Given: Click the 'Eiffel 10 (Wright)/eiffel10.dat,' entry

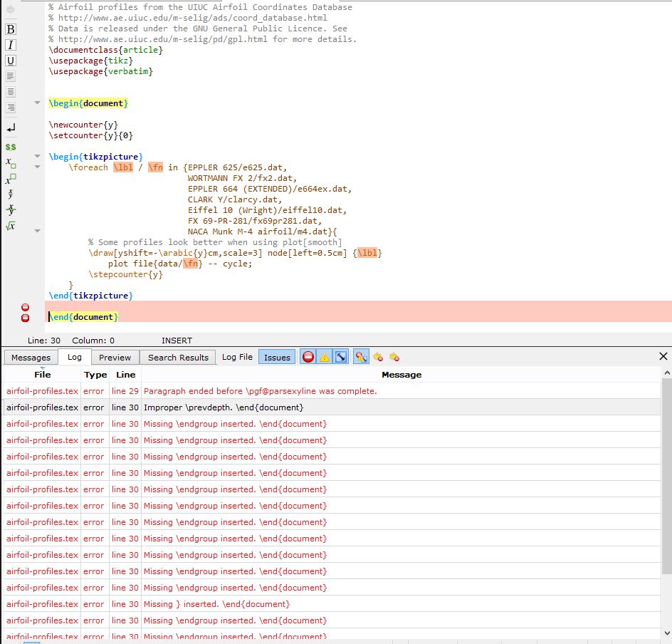Looking at the screenshot, I should [x=267, y=210].
